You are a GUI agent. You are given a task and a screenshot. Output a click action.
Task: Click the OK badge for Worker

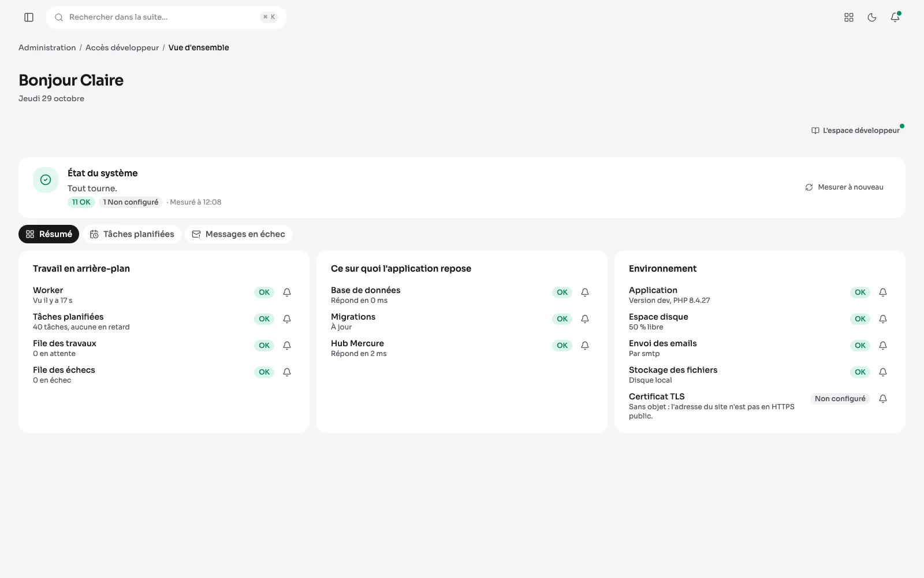pyautogui.click(x=264, y=292)
